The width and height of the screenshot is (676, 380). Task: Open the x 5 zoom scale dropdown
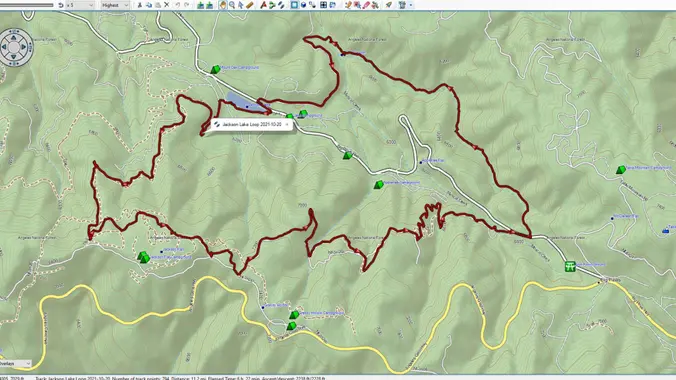coord(80,5)
